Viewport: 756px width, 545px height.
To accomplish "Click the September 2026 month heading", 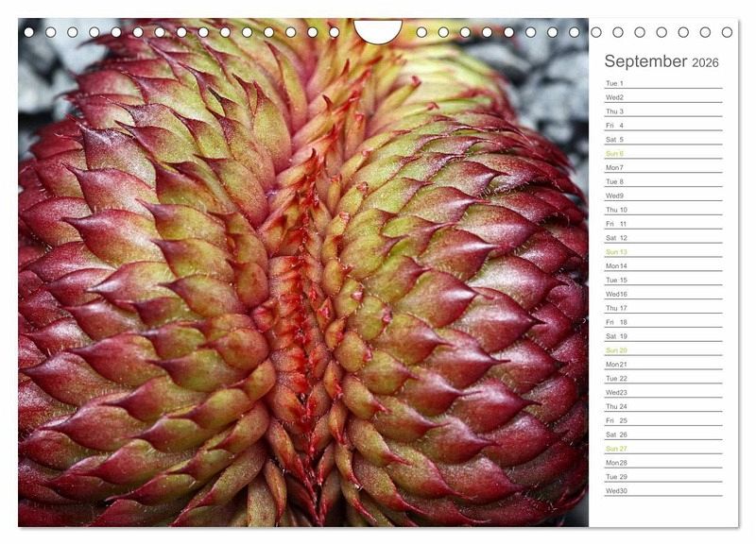I will click(x=661, y=61).
